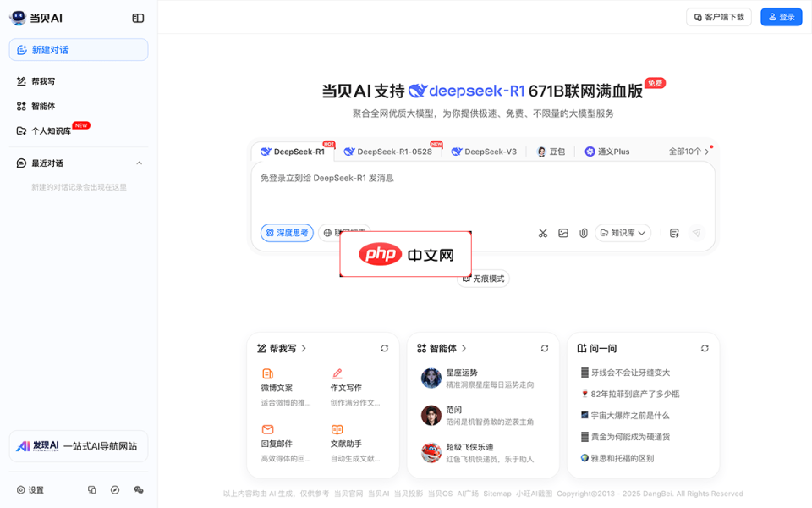
Task: Open 当贝投影 footer link
Action: (x=409, y=494)
